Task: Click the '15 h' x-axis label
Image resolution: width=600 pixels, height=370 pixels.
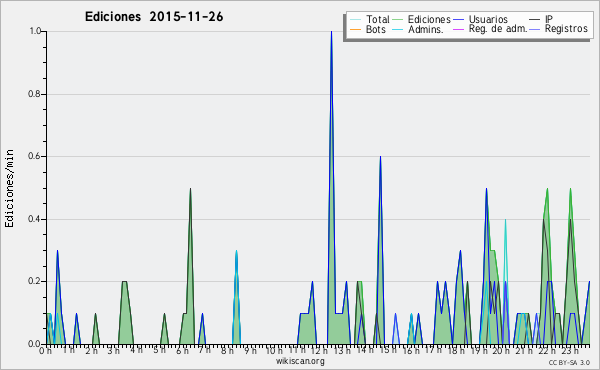Action: click(387, 351)
